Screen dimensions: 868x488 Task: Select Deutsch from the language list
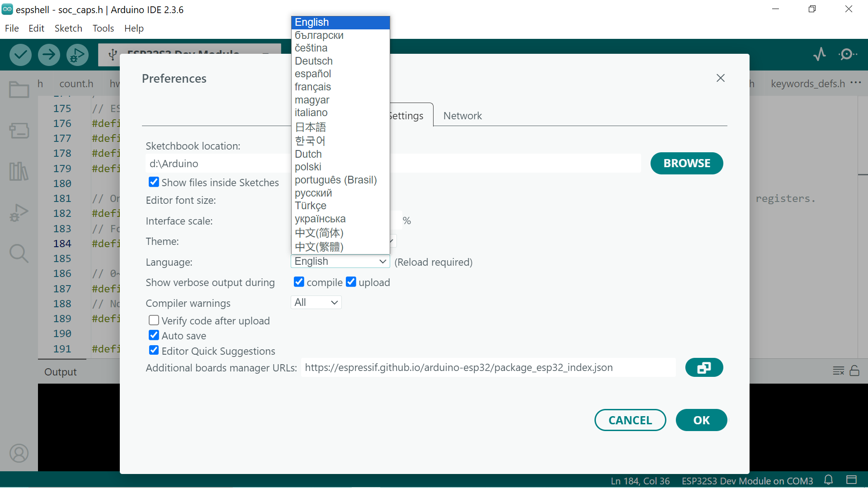314,61
